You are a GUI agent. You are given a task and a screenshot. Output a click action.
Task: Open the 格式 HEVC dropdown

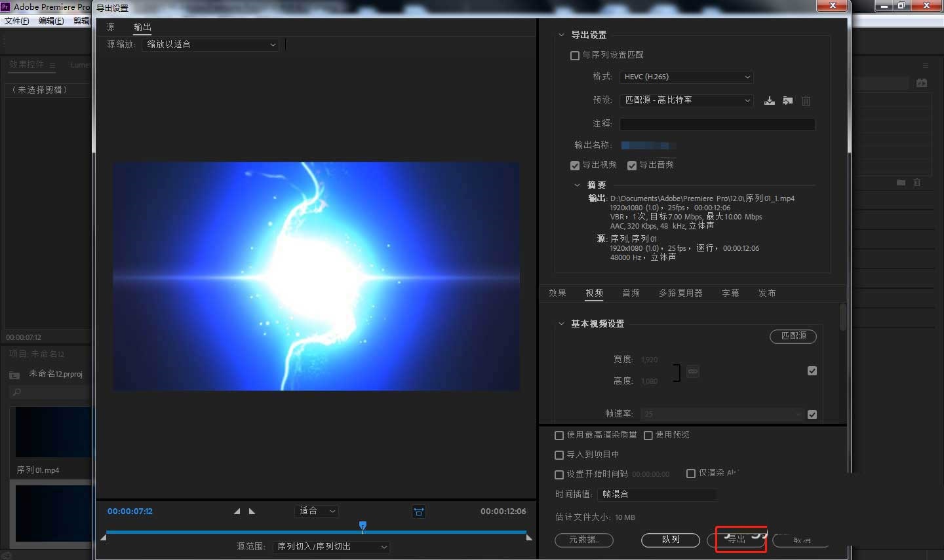pos(686,77)
